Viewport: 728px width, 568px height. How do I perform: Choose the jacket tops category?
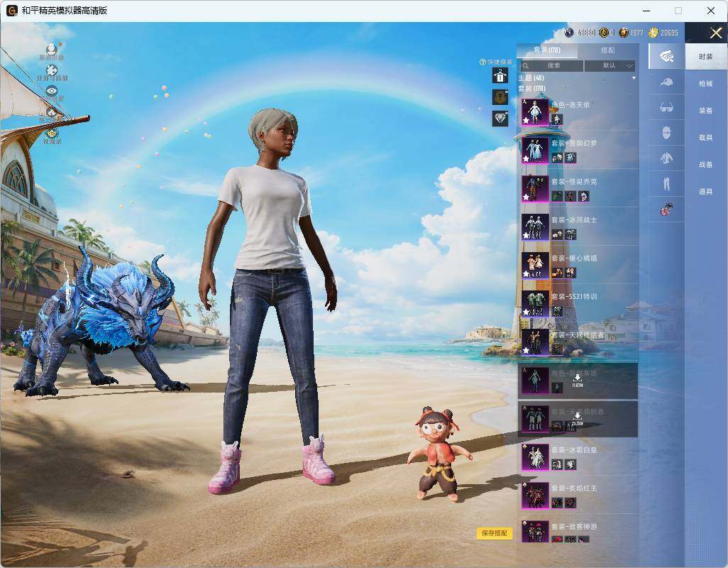(x=666, y=158)
